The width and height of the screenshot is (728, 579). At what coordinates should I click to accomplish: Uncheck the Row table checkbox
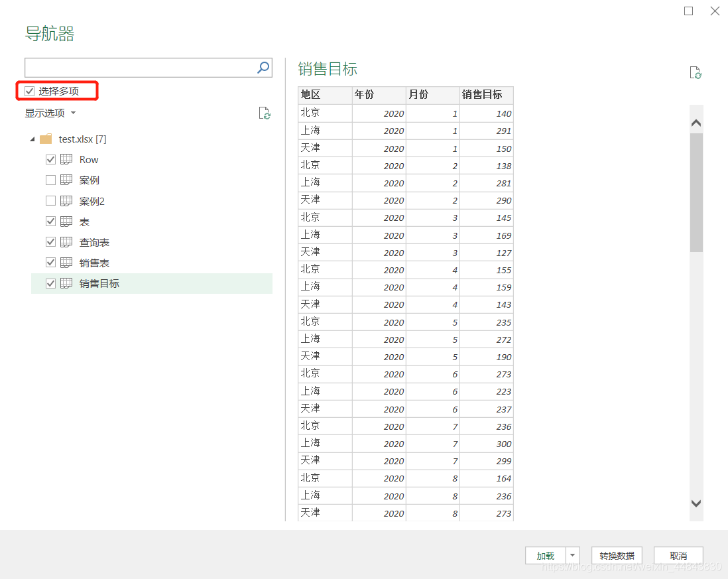(50, 159)
